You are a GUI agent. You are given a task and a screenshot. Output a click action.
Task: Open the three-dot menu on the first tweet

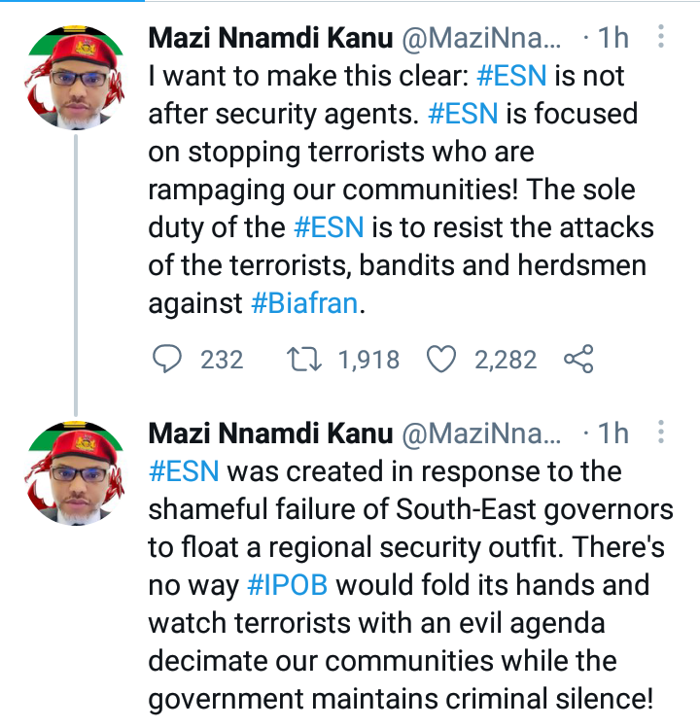660,36
